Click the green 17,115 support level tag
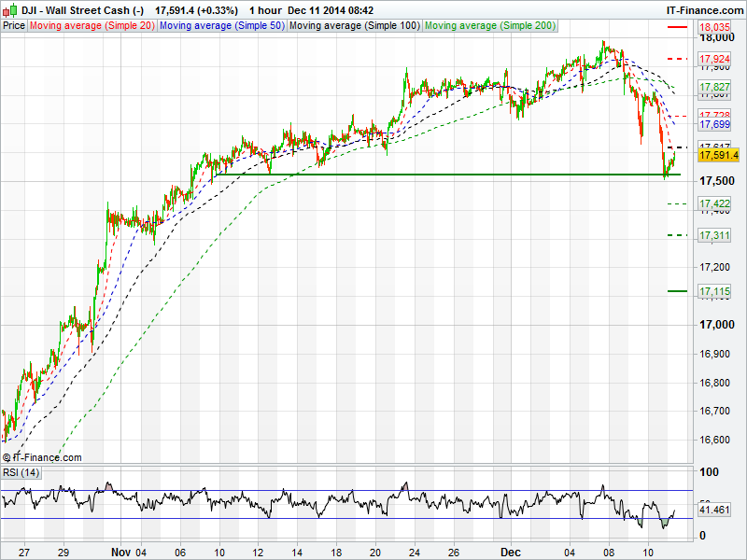Screen dimensions: 747x560 pos(714,292)
